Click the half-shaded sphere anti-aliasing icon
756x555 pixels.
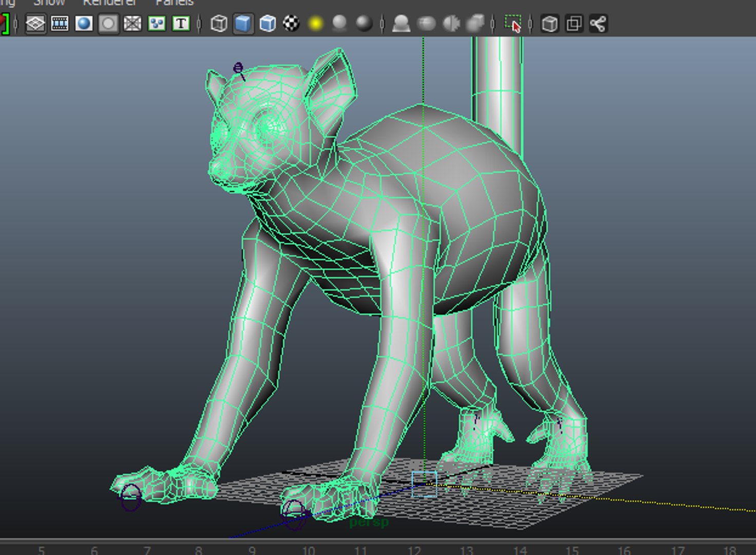coord(451,24)
